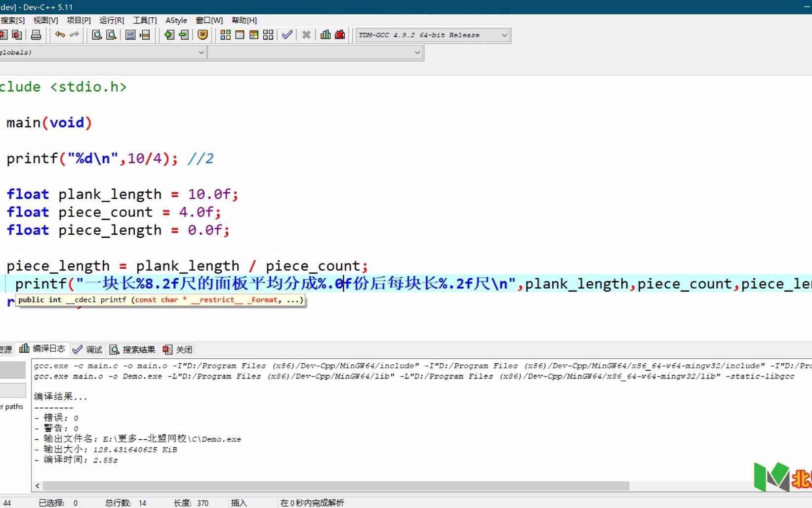Open the 项目[P] menu
812x508 pixels.
coord(79,20)
